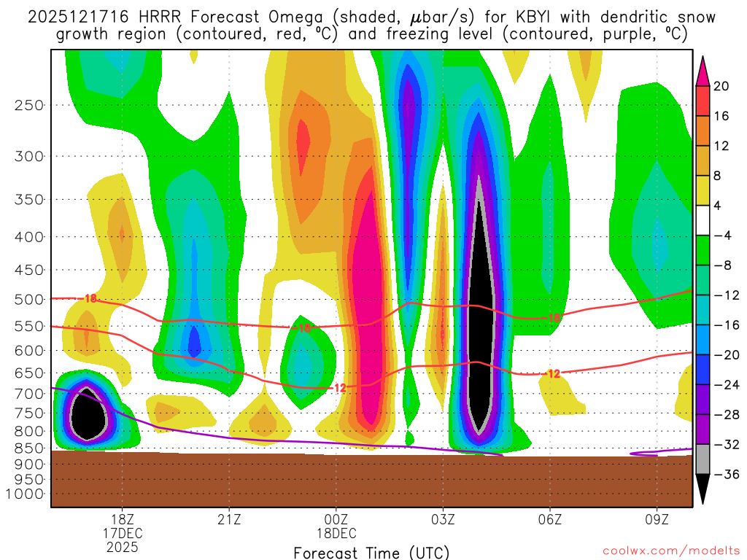Click the 250 pressure axis label

29,105
